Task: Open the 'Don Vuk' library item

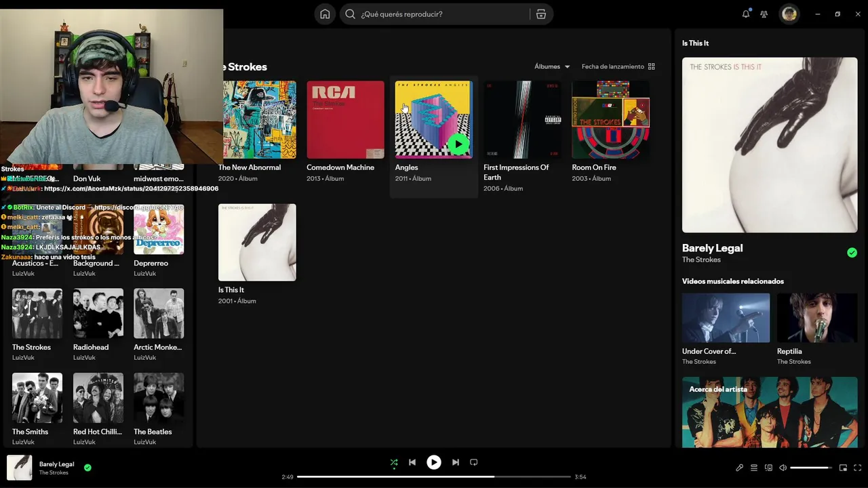Action: point(87,179)
